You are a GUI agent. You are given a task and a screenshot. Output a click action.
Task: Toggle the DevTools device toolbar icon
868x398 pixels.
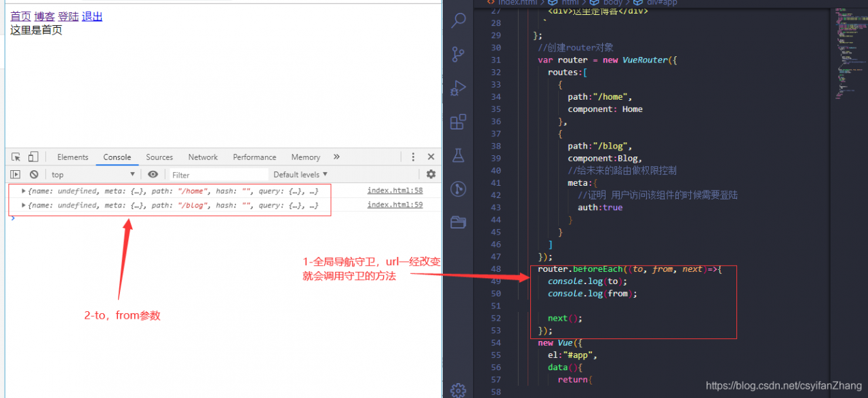coord(33,157)
